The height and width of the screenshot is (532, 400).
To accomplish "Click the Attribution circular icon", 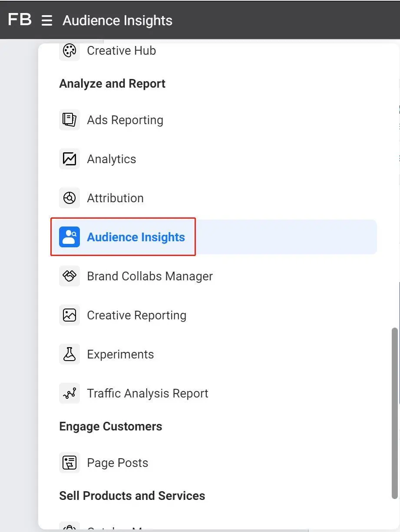I will [x=69, y=198].
